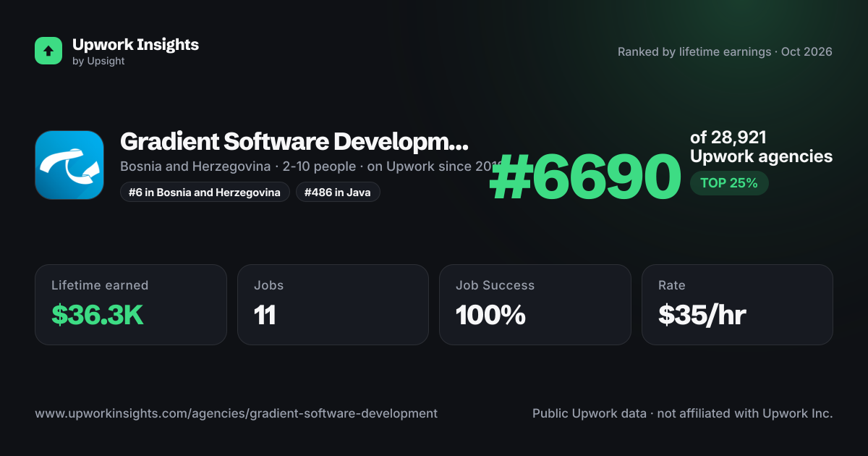
Task: Click the $35/hr rate value
Action: (702, 315)
